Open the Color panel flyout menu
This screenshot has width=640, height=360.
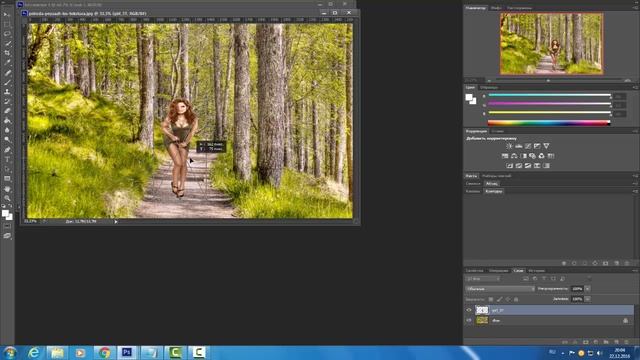click(x=635, y=87)
